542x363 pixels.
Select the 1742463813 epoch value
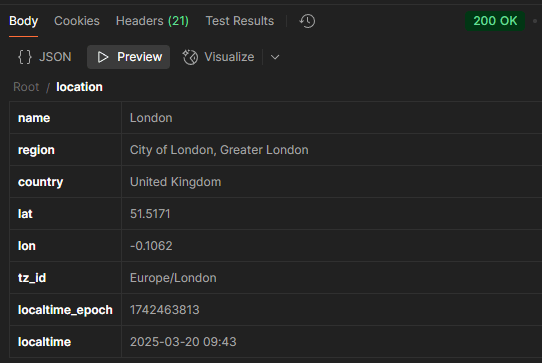coord(165,310)
